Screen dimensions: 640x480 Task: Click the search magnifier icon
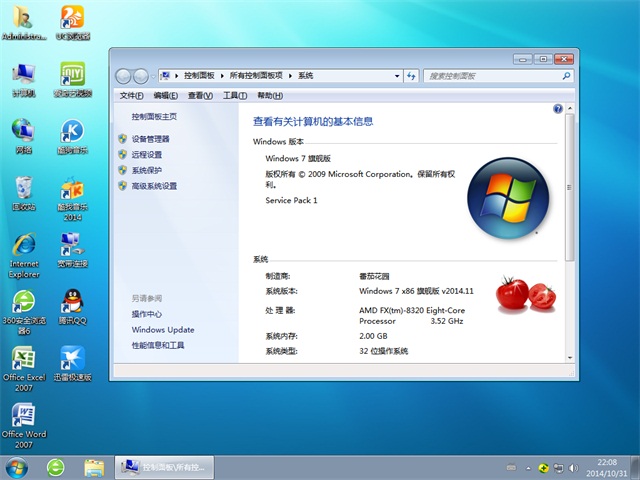[x=566, y=76]
